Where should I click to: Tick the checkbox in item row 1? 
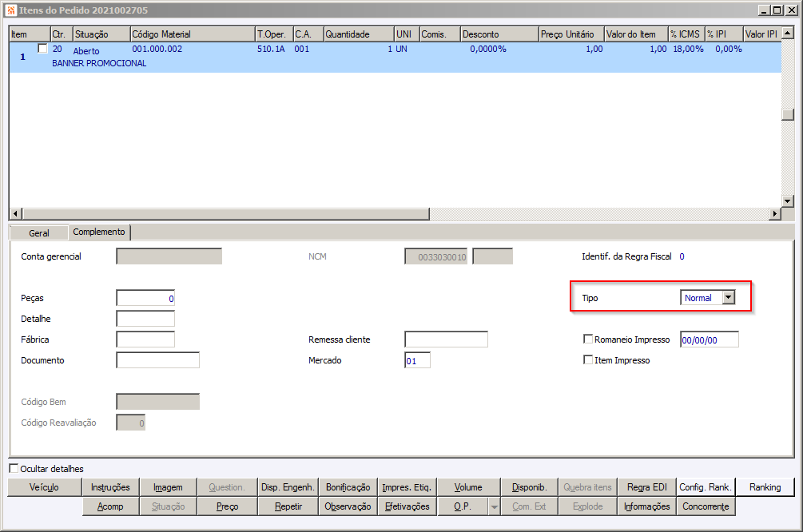[43, 49]
